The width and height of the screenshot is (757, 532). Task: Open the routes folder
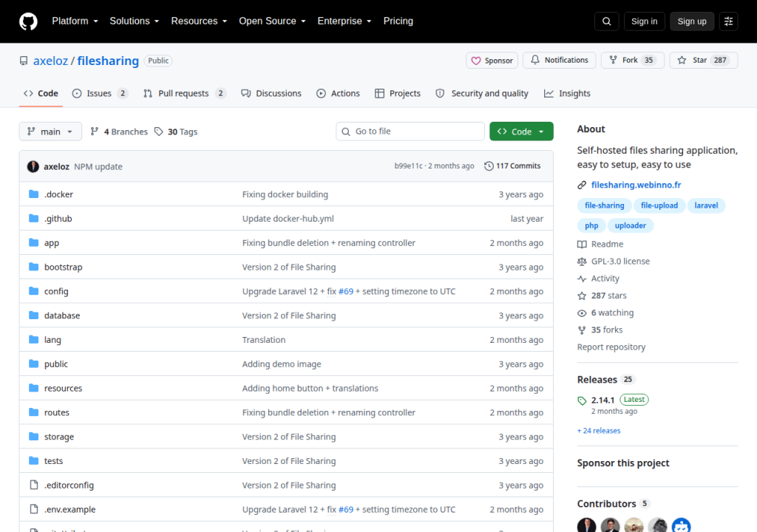pyautogui.click(x=57, y=412)
